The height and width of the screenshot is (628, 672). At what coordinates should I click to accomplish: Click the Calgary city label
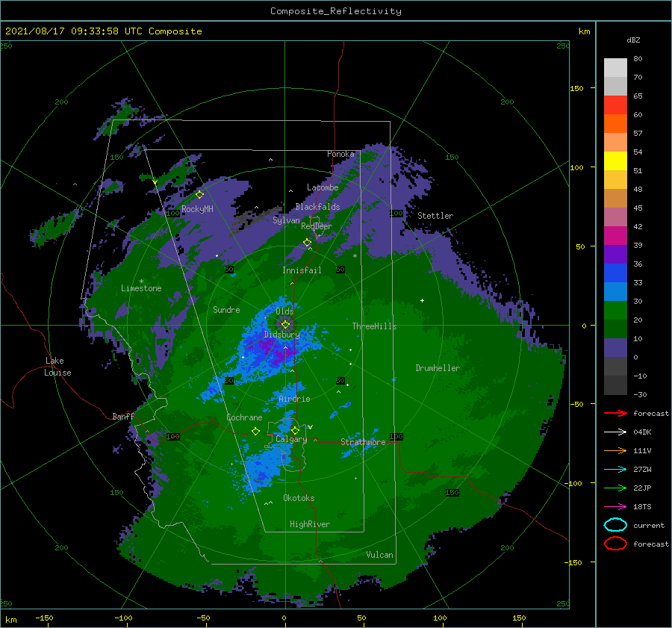(291, 439)
